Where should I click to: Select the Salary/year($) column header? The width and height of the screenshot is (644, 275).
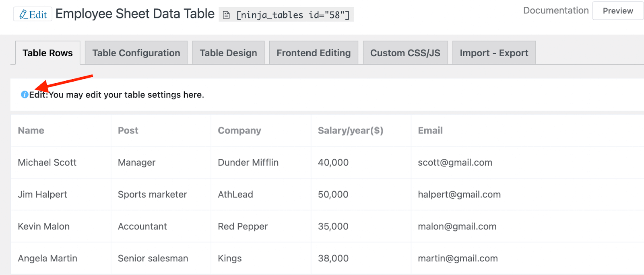[351, 130]
